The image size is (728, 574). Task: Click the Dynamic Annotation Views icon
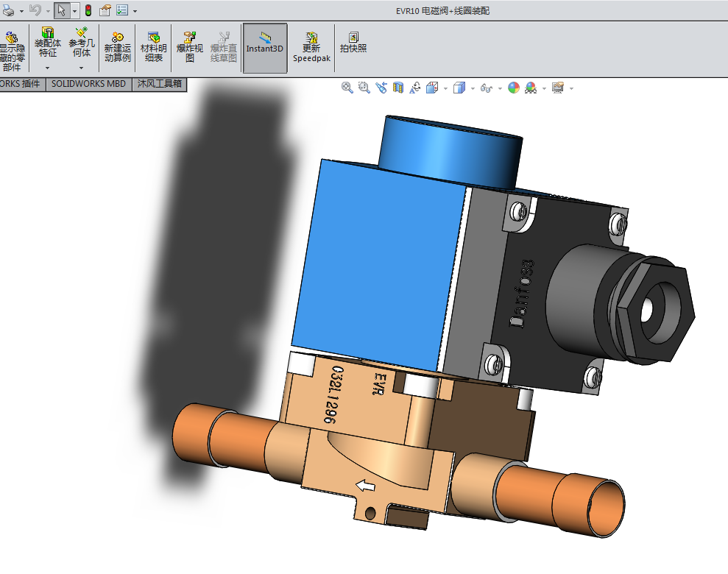click(415, 88)
